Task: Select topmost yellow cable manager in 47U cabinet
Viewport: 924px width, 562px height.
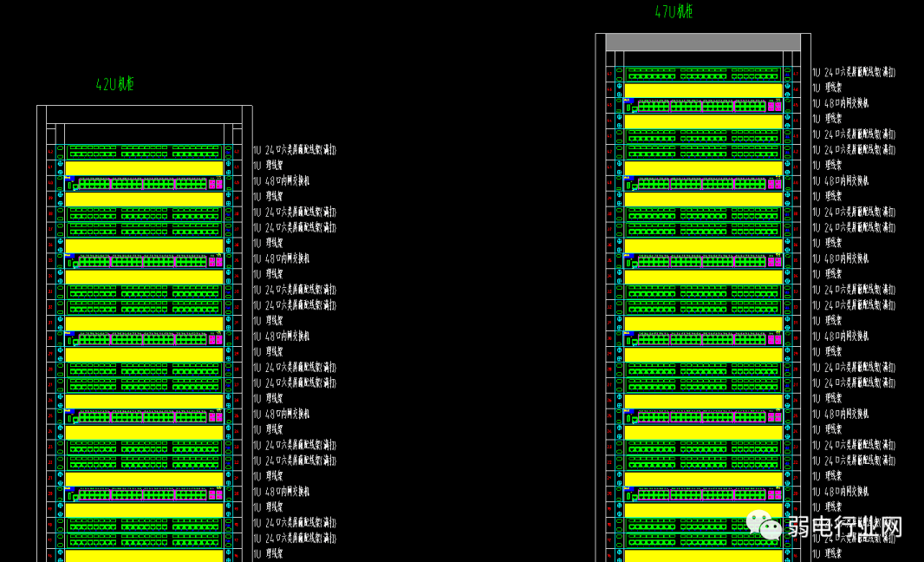Action: pyautogui.click(x=703, y=90)
